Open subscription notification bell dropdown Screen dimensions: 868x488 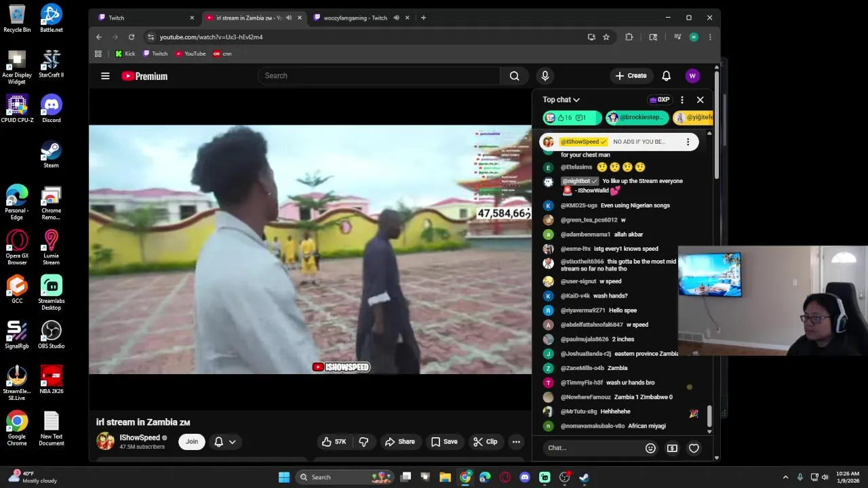click(225, 442)
